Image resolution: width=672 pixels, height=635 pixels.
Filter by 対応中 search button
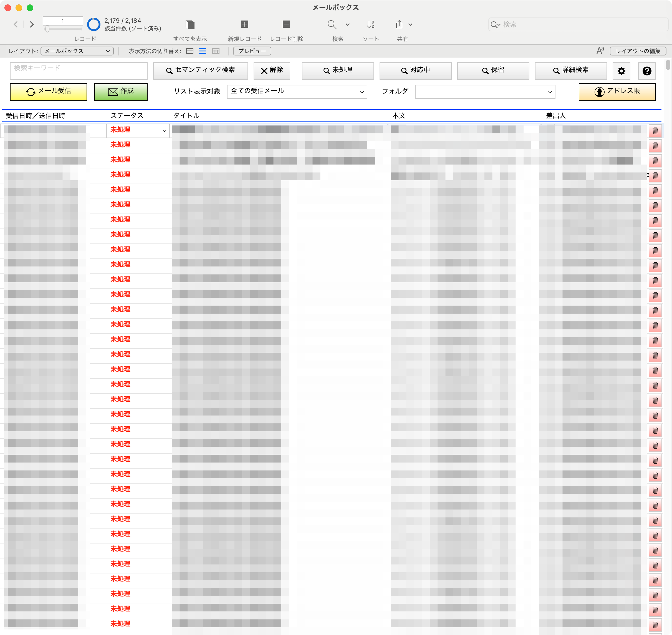(x=415, y=71)
